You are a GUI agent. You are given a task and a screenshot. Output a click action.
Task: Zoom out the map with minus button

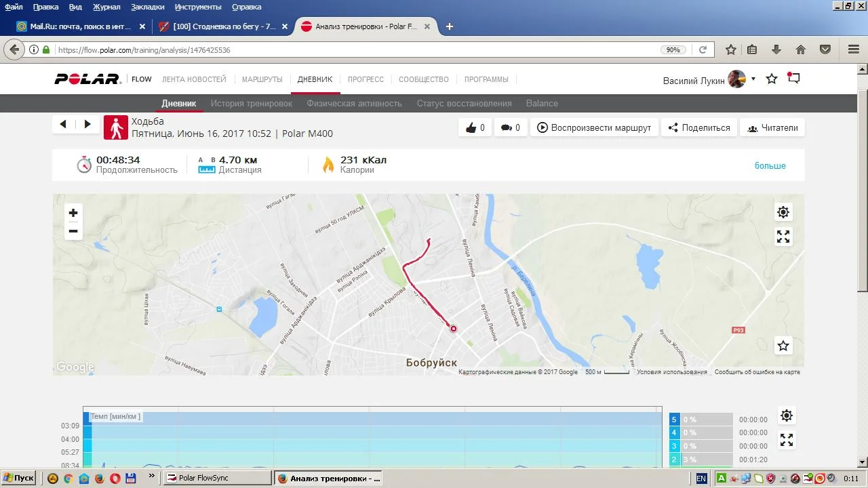click(73, 231)
